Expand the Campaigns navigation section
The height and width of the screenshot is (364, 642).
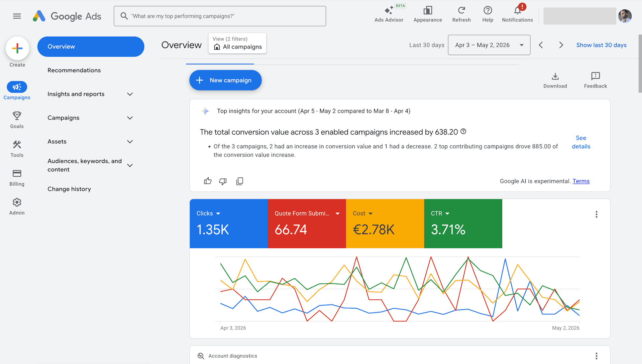[90, 118]
